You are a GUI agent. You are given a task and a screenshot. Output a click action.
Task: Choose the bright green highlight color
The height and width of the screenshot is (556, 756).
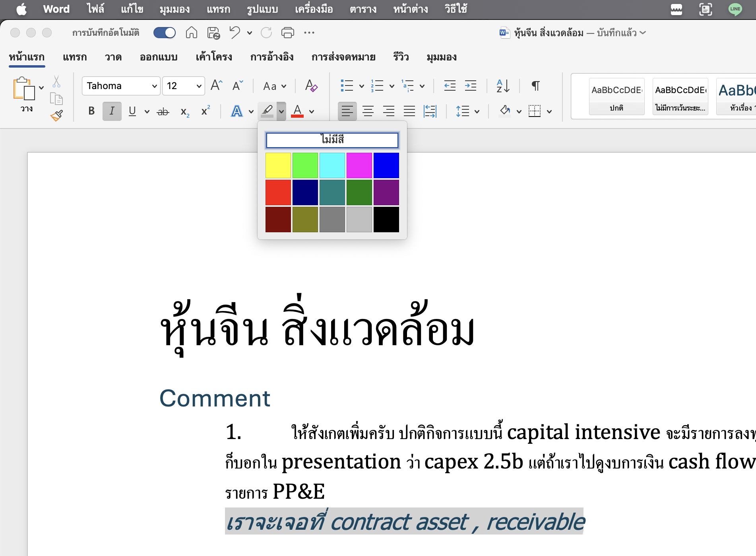305,165
